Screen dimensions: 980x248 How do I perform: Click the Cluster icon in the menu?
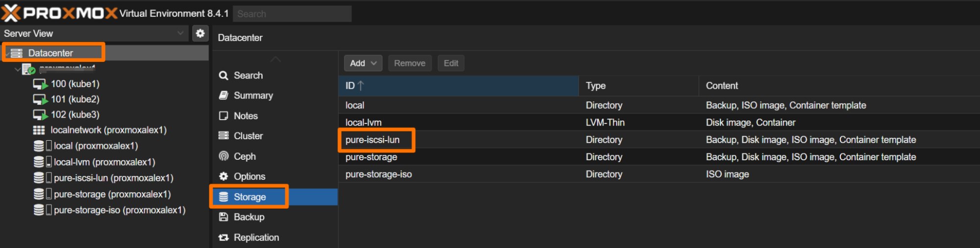pos(224,136)
